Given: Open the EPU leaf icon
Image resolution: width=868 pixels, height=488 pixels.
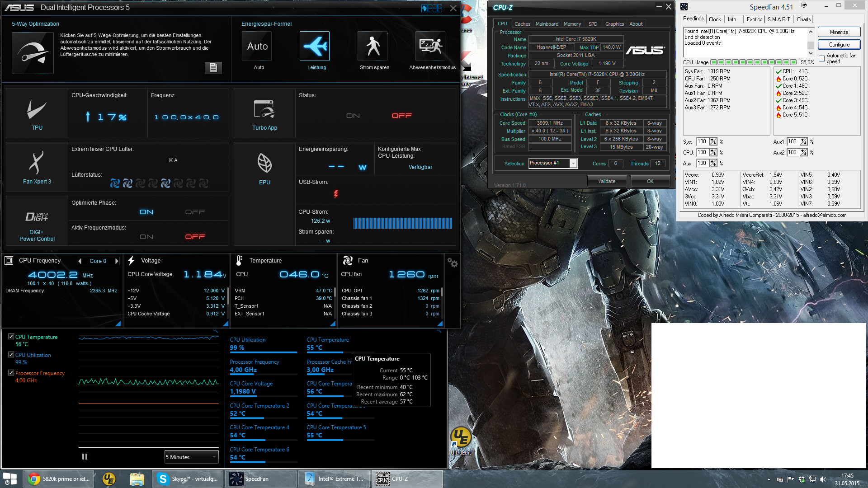Looking at the screenshot, I should [x=264, y=163].
